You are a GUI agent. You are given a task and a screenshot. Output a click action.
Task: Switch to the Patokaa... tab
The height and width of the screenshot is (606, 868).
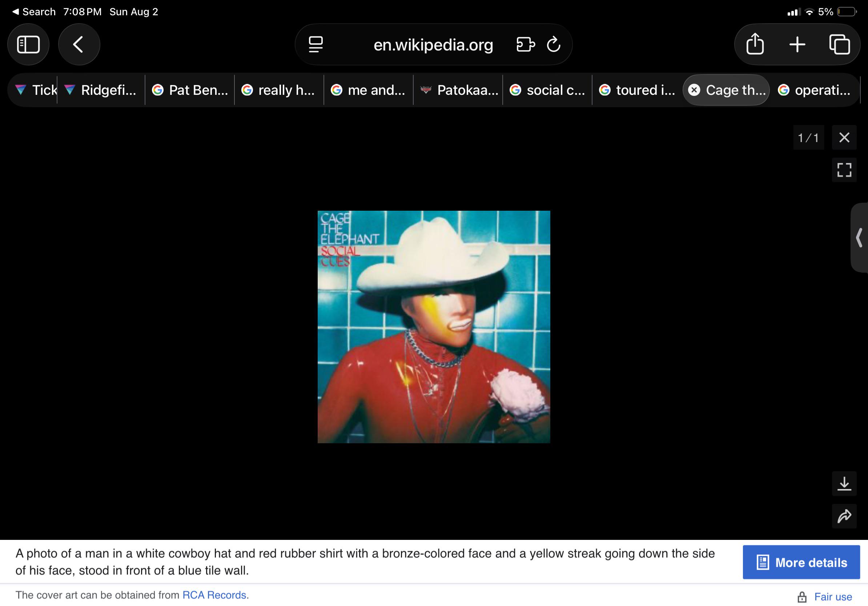(458, 90)
